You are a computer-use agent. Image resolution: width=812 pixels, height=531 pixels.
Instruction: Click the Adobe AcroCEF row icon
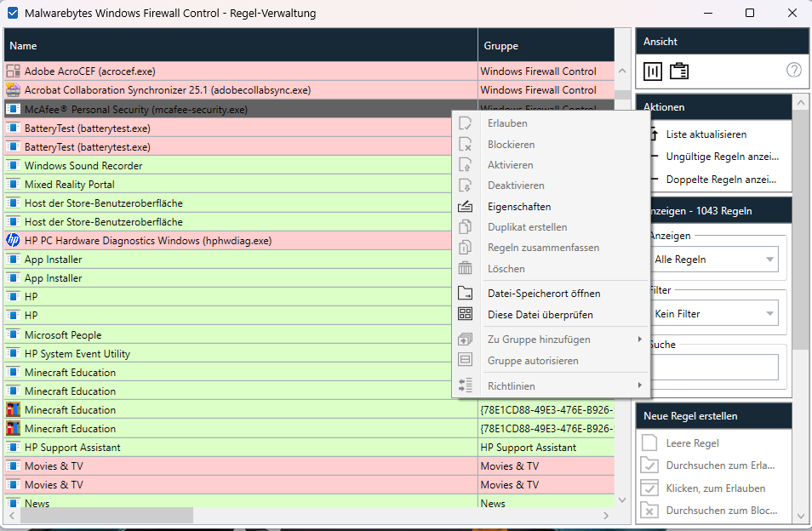(13, 71)
